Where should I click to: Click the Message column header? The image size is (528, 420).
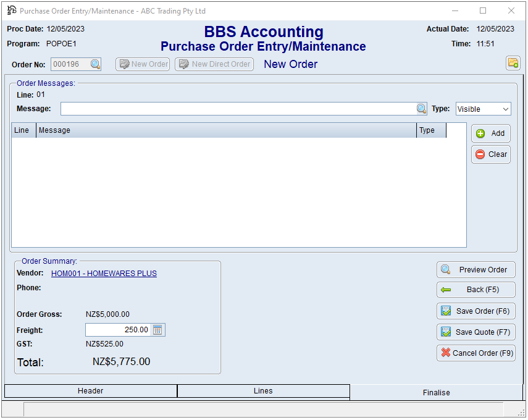pyautogui.click(x=226, y=130)
